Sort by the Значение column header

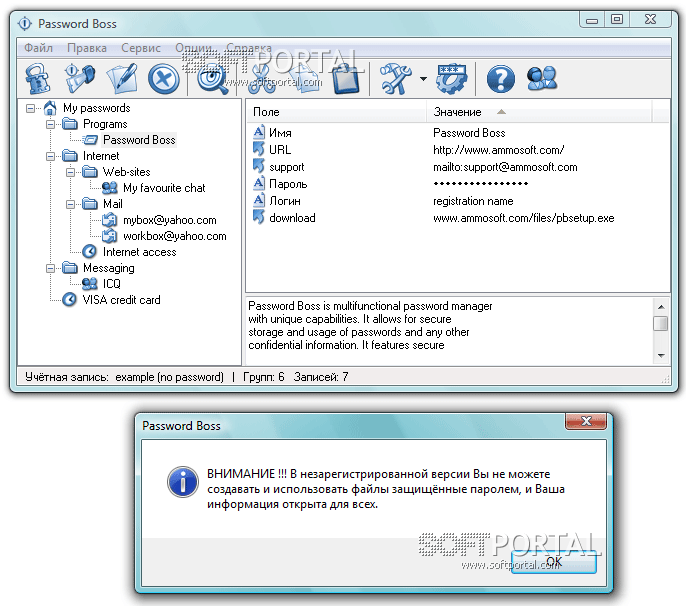[x=539, y=112]
